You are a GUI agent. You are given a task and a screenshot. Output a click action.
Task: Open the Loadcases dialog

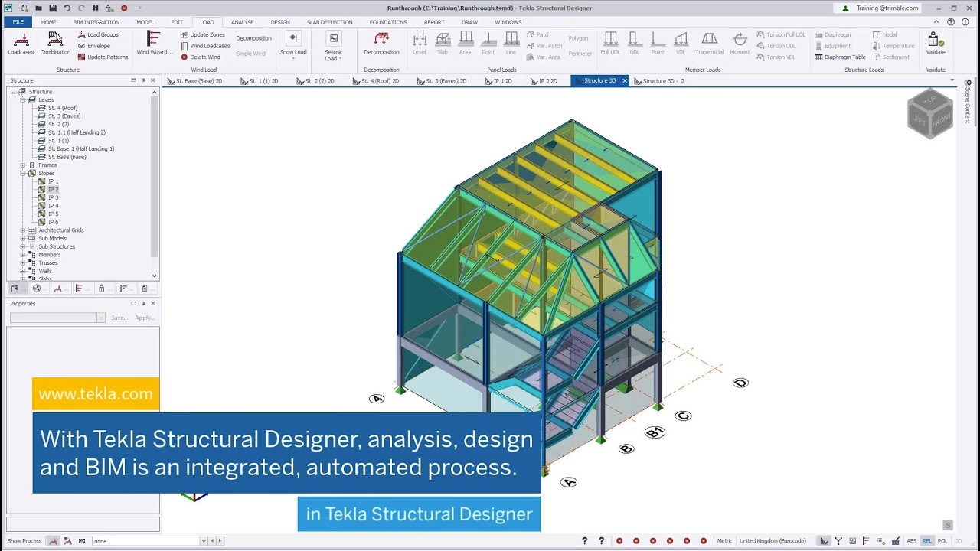[21, 44]
